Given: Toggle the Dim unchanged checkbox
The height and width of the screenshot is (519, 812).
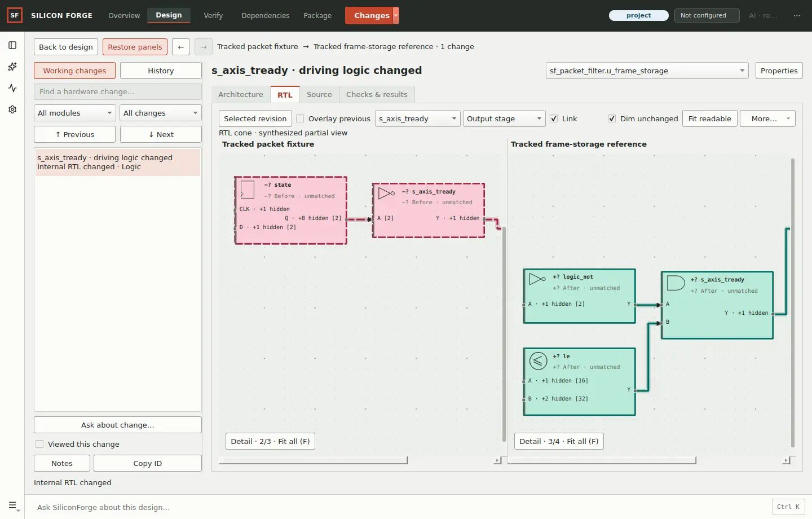Looking at the screenshot, I should click(612, 118).
